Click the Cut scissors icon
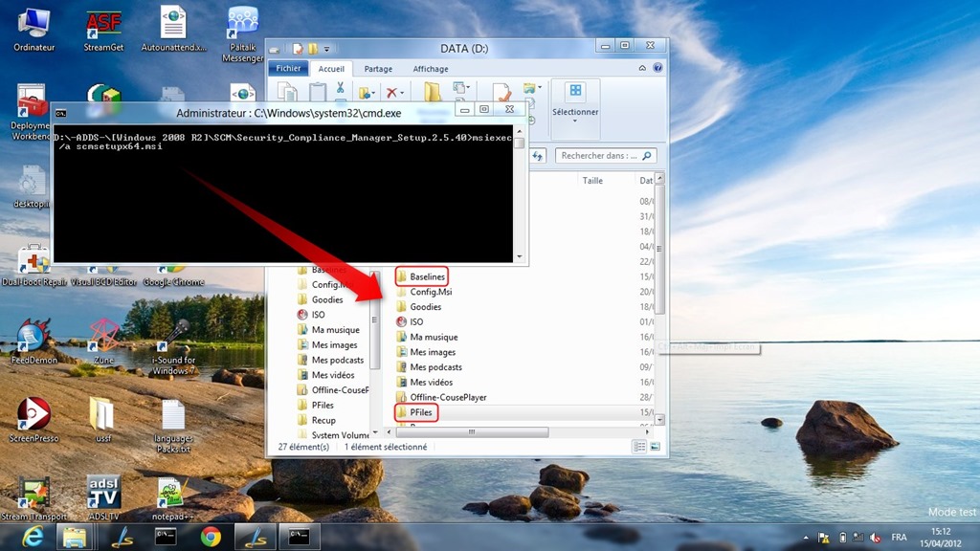Viewport: 980px width, 551px height. pos(340,88)
